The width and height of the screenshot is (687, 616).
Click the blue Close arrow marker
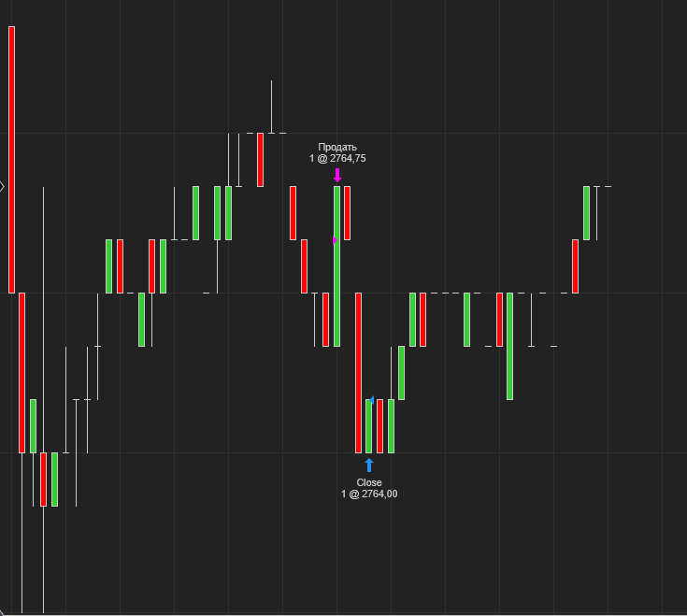(x=369, y=466)
